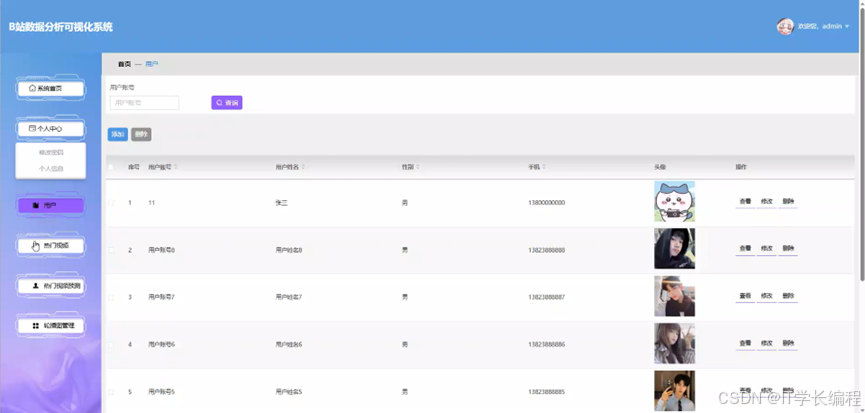The width and height of the screenshot is (865, 413).
Task: Check the box for row 用户账号6
Action: (111, 345)
